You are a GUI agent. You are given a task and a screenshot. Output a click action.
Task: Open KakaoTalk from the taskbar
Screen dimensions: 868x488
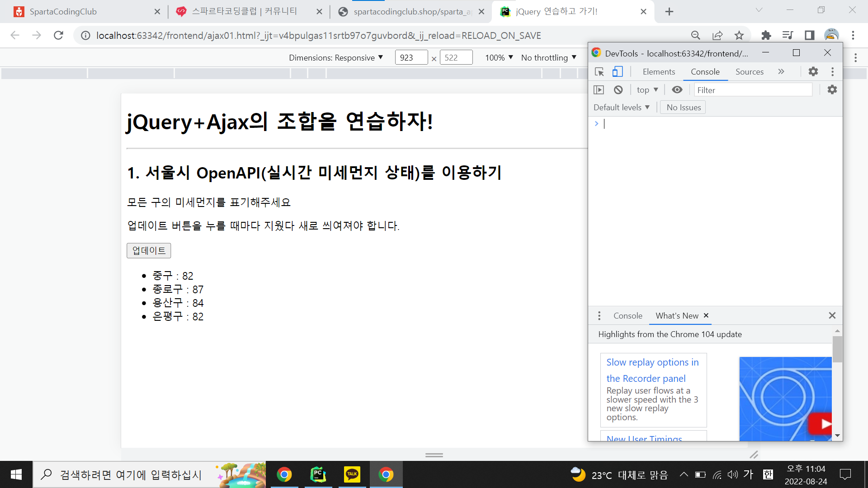pos(352,474)
